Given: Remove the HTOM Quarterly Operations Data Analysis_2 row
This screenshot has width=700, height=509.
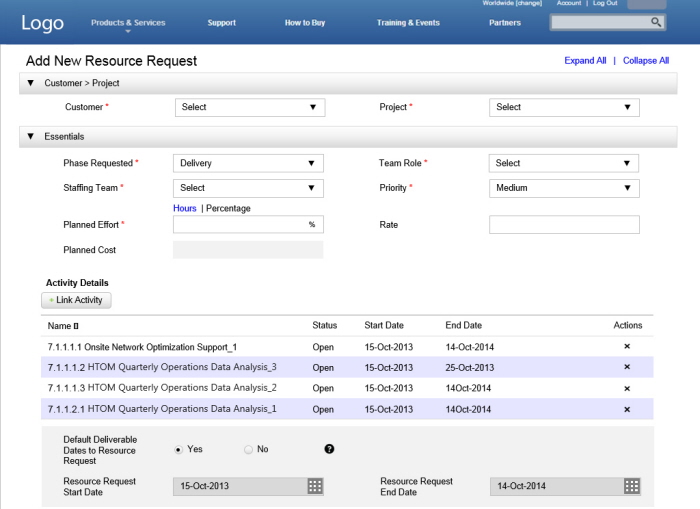Looking at the screenshot, I should point(627,388).
